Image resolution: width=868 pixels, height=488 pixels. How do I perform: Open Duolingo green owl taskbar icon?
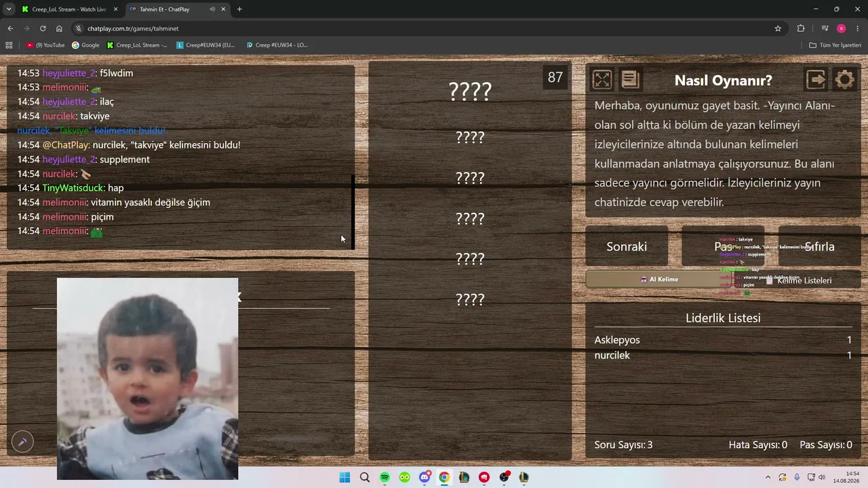405,477
